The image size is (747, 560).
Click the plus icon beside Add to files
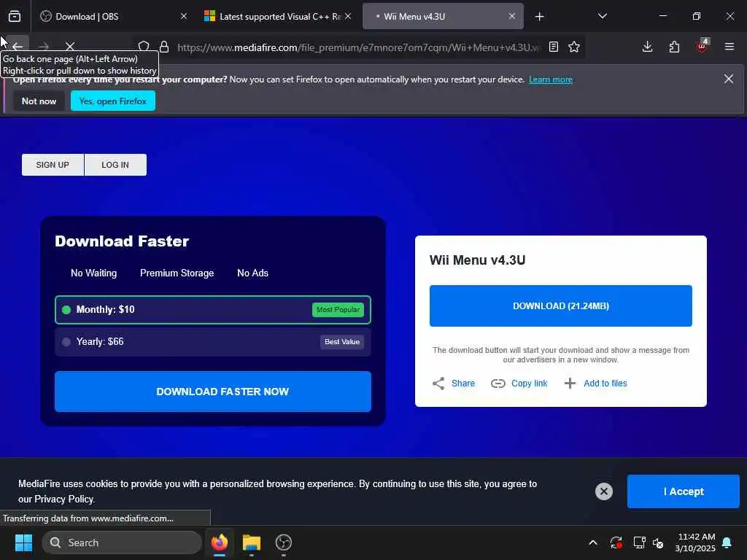tap(570, 384)
